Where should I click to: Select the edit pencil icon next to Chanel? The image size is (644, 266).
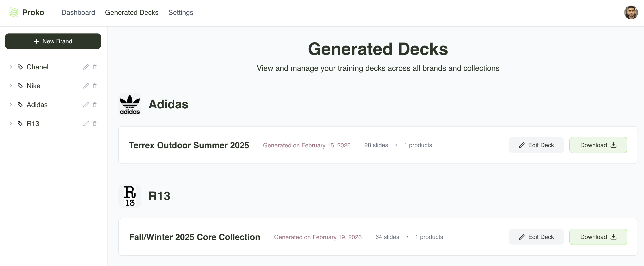86,67
